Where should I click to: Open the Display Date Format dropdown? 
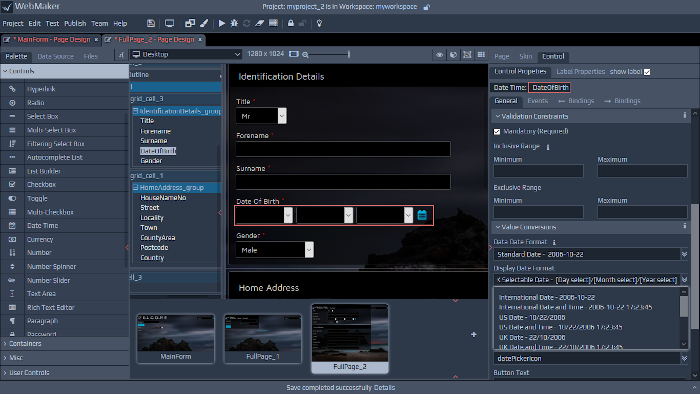(684, 280)
